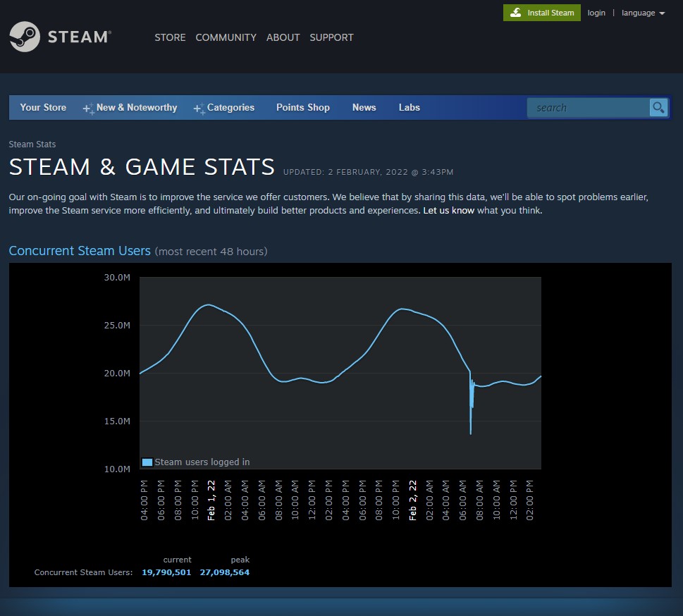683x616 pixels.
Task: Open the language dropdown
Action: [x=643, y=13]
